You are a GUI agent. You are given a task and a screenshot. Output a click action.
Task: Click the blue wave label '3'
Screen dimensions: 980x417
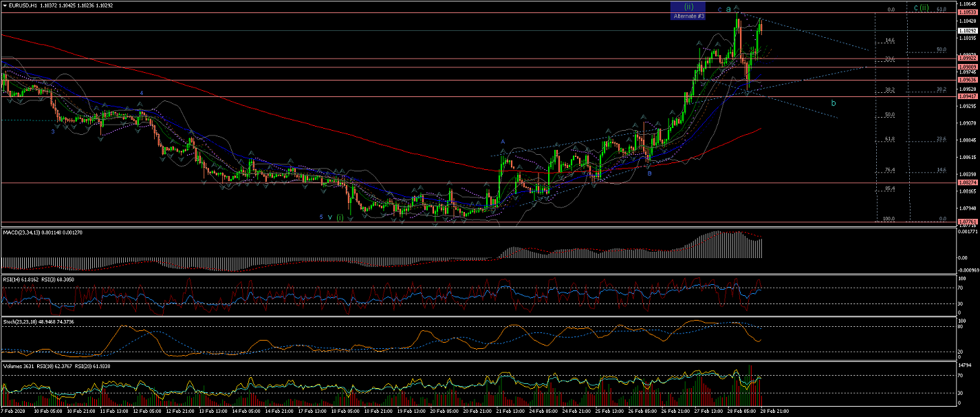tap(52, 131)
